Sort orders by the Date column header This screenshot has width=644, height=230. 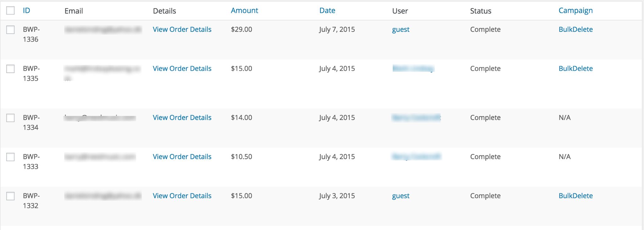pyautogui.click(x=327, y=10)
